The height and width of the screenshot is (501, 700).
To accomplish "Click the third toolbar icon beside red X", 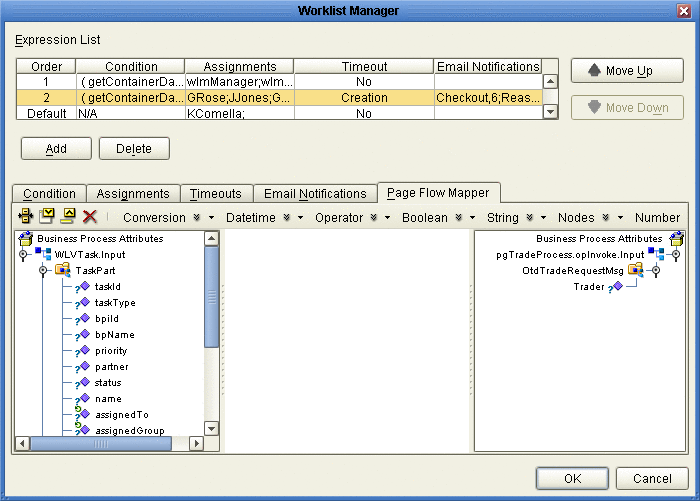I will pos(68,216).
